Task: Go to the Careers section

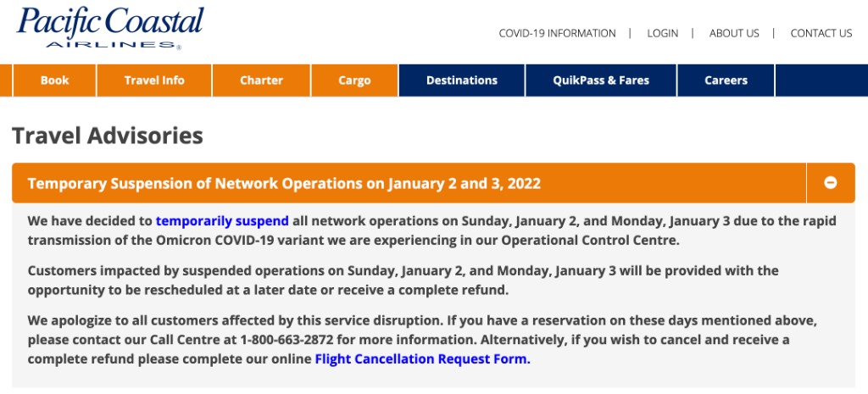Action: (726, 80)
